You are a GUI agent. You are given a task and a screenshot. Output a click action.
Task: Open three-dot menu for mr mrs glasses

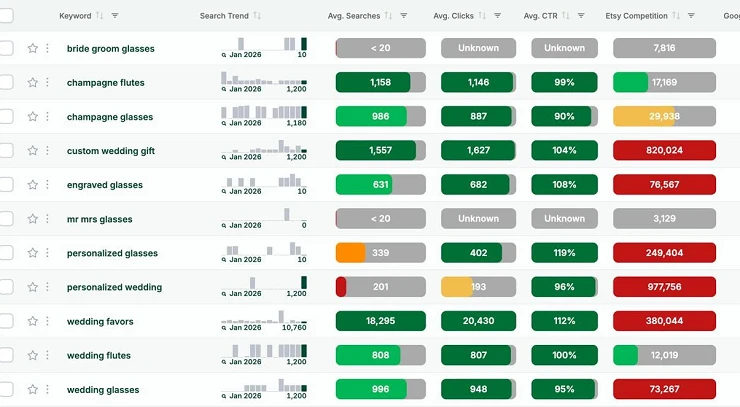[47, 219]
